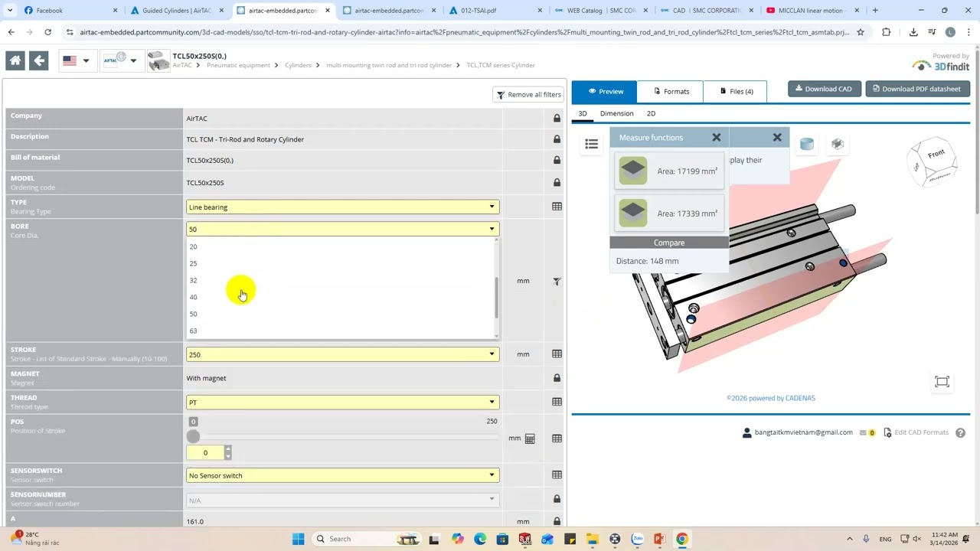Close the info panel behind Measure functions
This screenshot has height=551, width=980.
777,138
